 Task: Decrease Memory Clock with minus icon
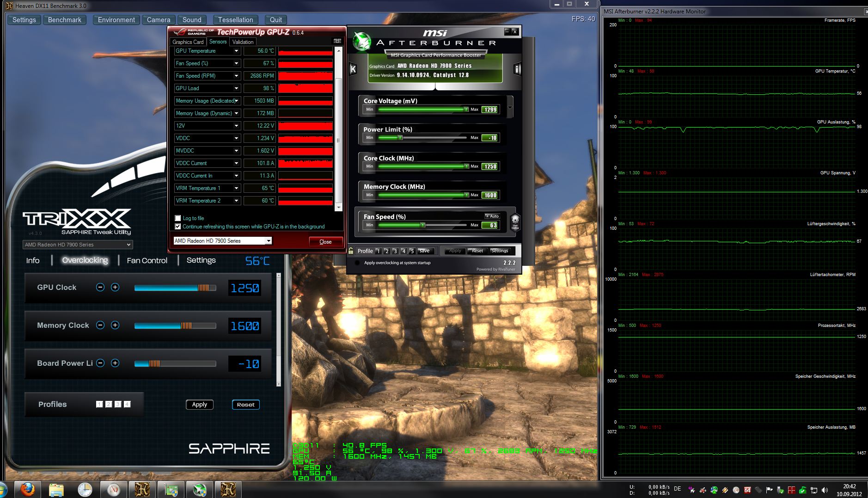tap(100, 325)
